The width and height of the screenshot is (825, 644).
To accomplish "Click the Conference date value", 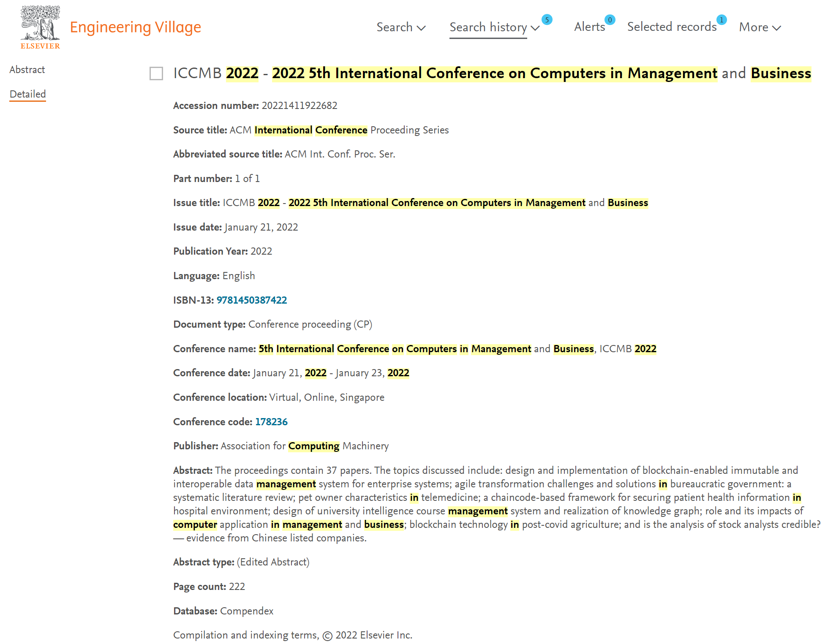I will point(331,373).
